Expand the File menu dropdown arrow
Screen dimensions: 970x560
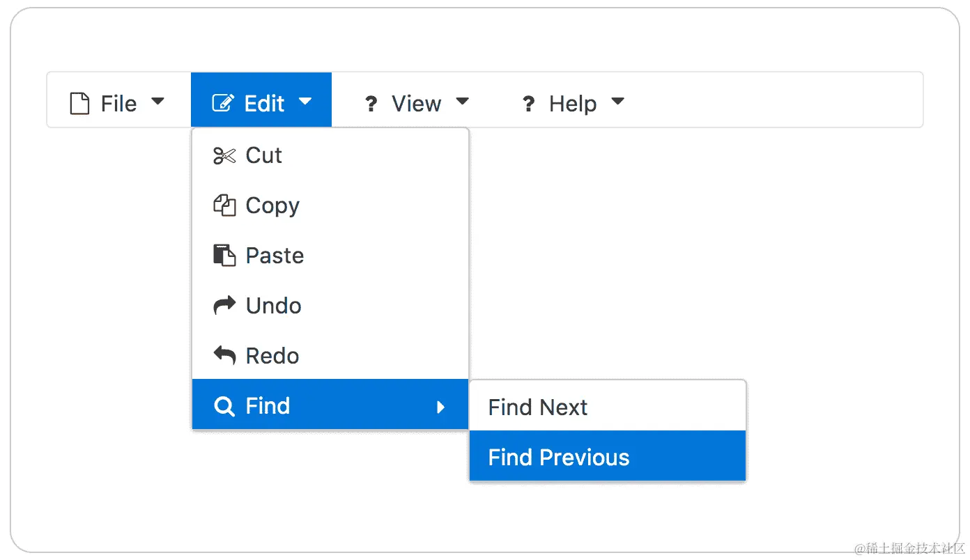[158, 102]
